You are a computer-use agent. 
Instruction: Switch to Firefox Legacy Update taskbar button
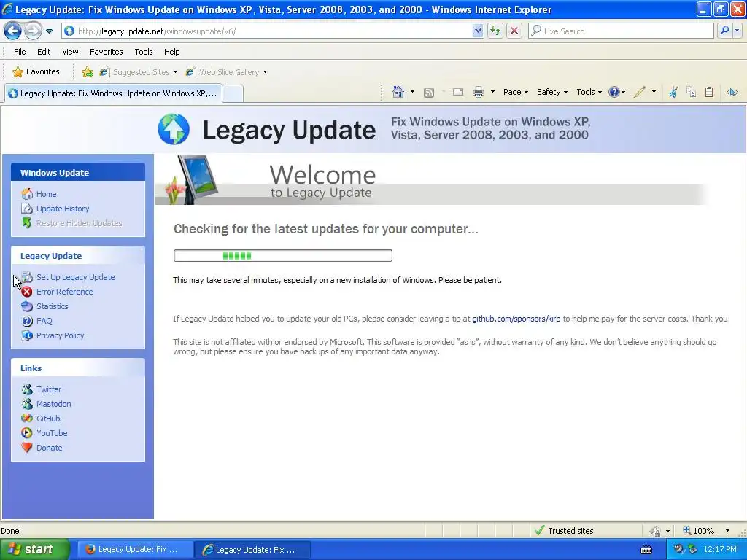(135, 549)
